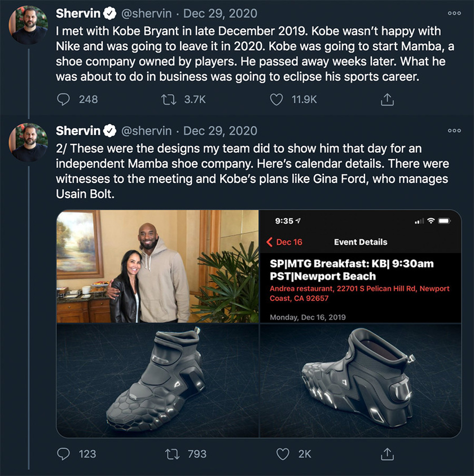Image resolution: width=474 pixels, height=476 pixels.
Task: Open the share icon on the first tweet
Action: pyautogui.click(x=387, y=99)
